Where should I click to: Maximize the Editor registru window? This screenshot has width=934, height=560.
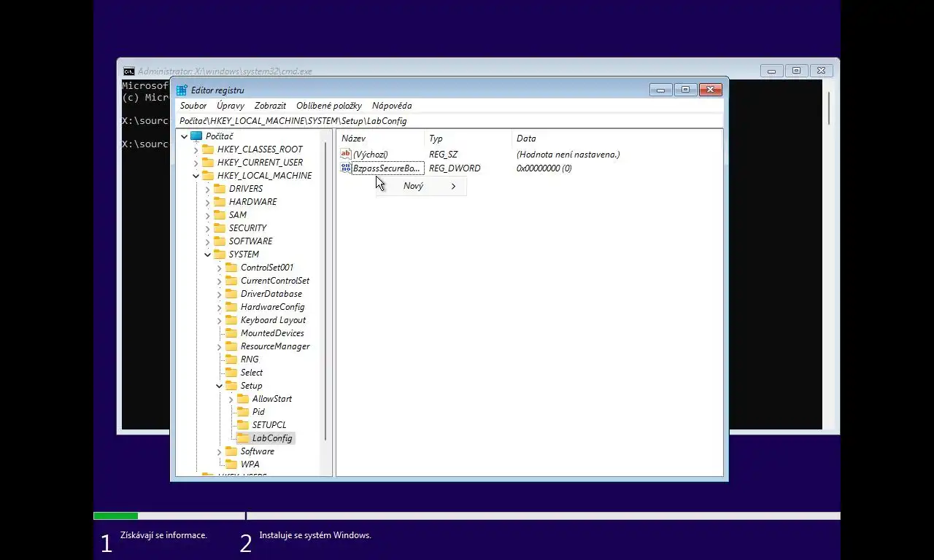tap(685, 90)
